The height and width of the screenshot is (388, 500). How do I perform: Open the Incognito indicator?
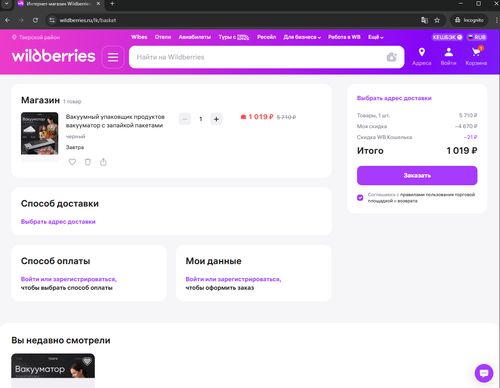[469, 20]
